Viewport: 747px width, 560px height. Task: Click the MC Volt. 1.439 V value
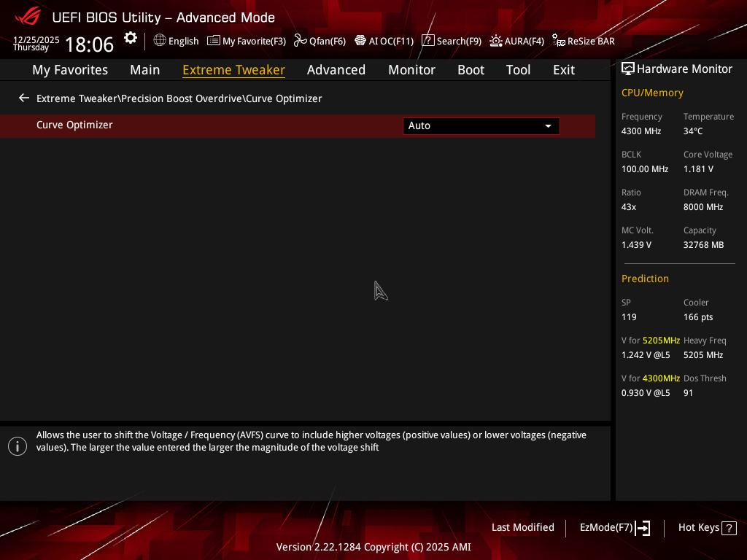coord(636,245)
